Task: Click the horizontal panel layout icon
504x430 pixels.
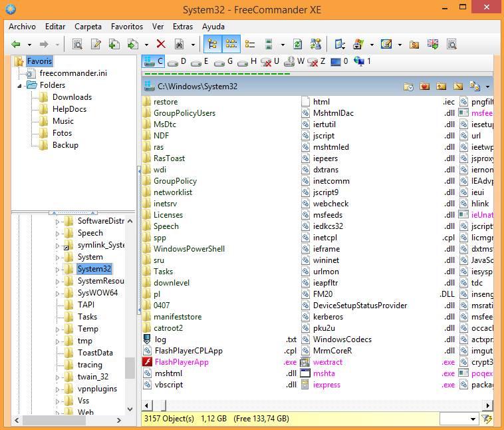Action: coord(269,44)
